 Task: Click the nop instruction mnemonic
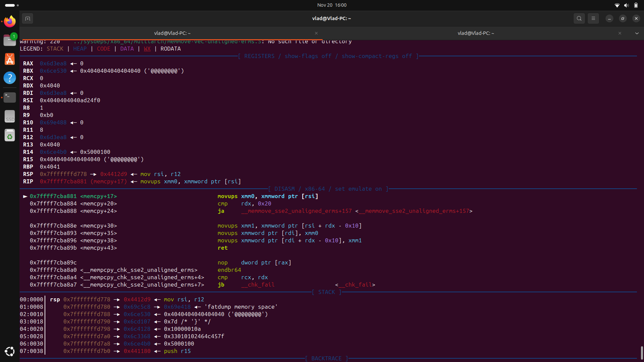click(222, 262)
